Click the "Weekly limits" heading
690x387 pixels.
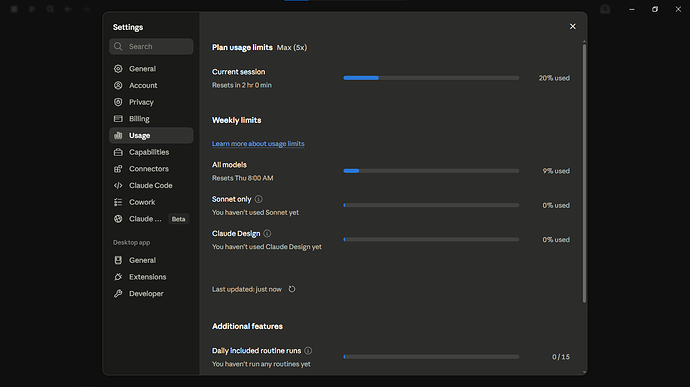(236, 120)
